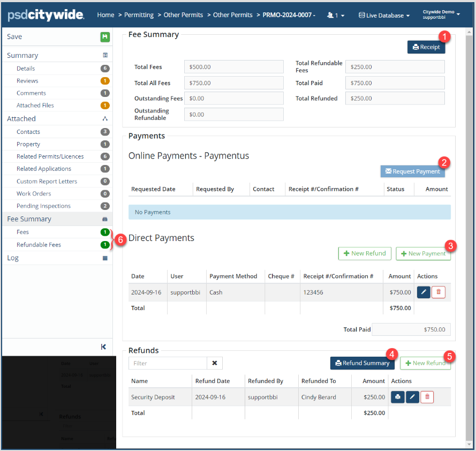Click the No Payments notice
476x451 pixels.
289,212
